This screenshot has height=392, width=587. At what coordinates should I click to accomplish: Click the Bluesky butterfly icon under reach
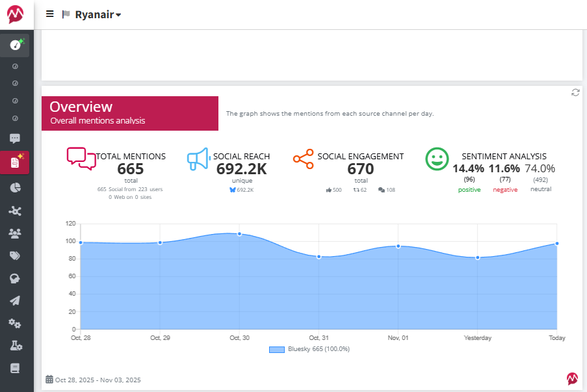click(x=233, y=190)
